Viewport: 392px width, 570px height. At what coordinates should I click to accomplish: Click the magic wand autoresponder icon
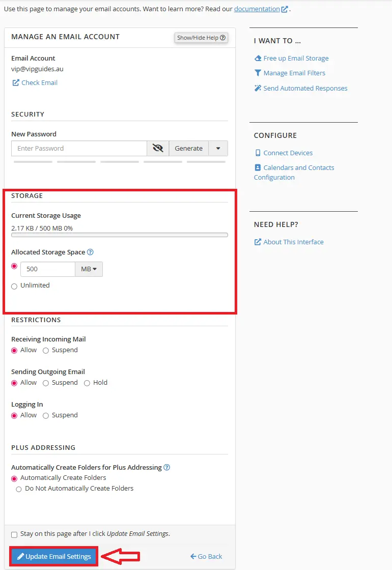(258, 88)
